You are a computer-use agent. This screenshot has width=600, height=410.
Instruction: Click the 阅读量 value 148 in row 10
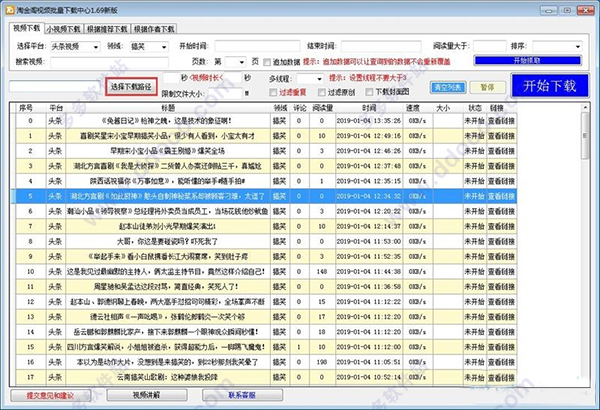(x=322, y=272)
